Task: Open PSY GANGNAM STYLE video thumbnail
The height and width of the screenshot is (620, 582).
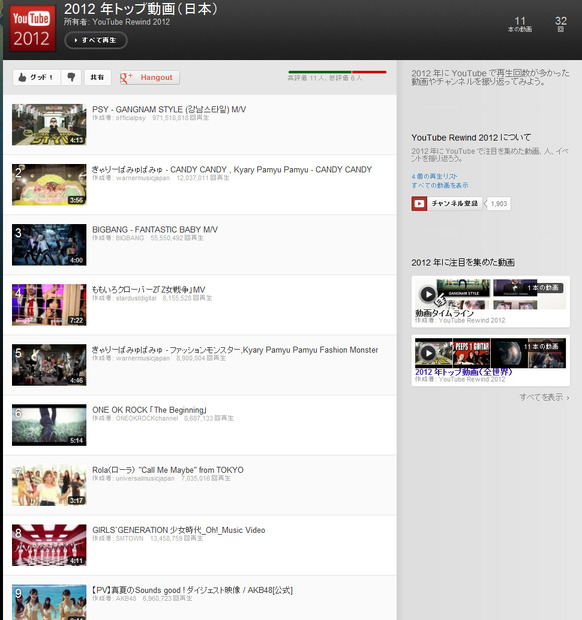Action: 49,125
